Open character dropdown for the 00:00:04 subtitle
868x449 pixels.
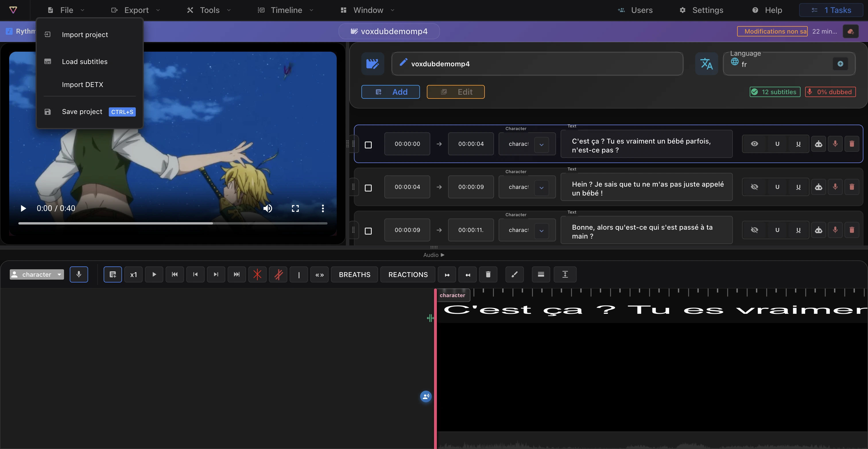pyautogui.click(x=541, y=188)
